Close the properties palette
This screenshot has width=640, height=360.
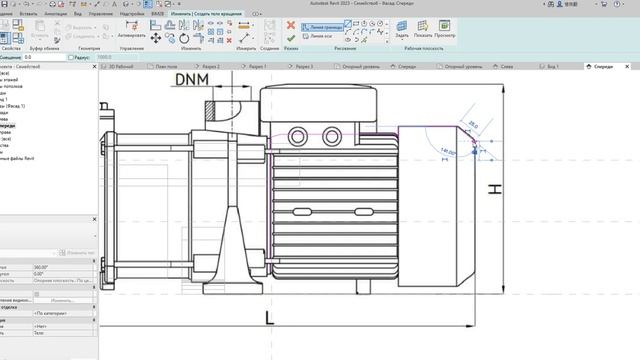[94, 219]
